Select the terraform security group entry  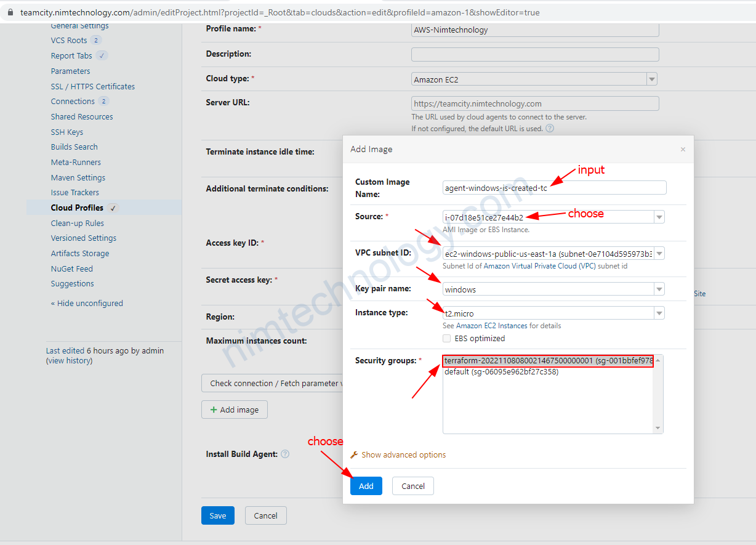click(548, 361)
